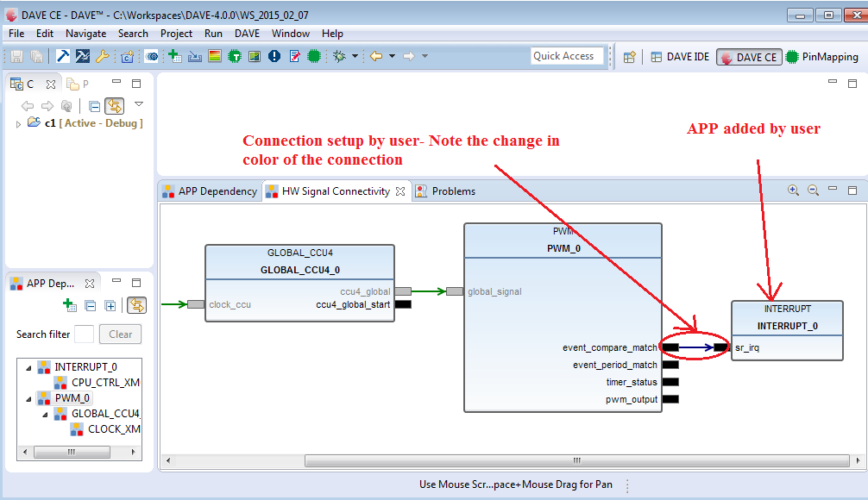Viewport: 868px width, 500px height.
Task: Open the DAVE menu
Action: click(x=247, y=34)
